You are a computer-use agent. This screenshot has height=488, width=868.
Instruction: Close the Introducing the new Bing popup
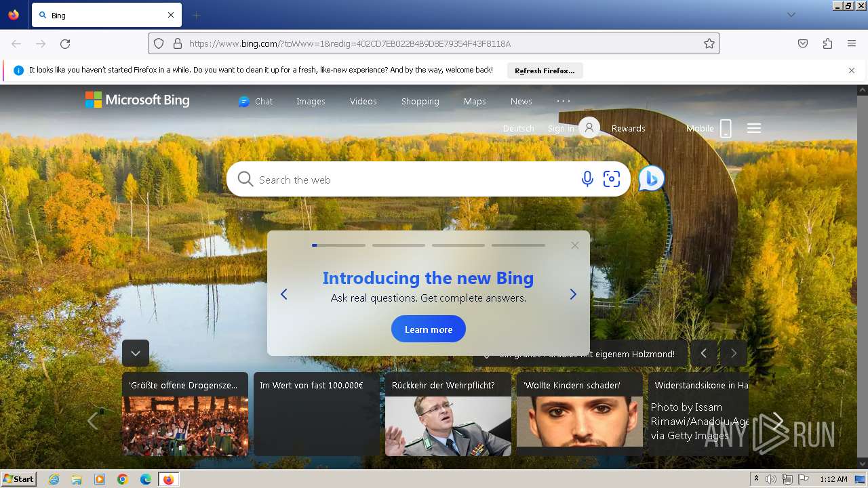575,245
